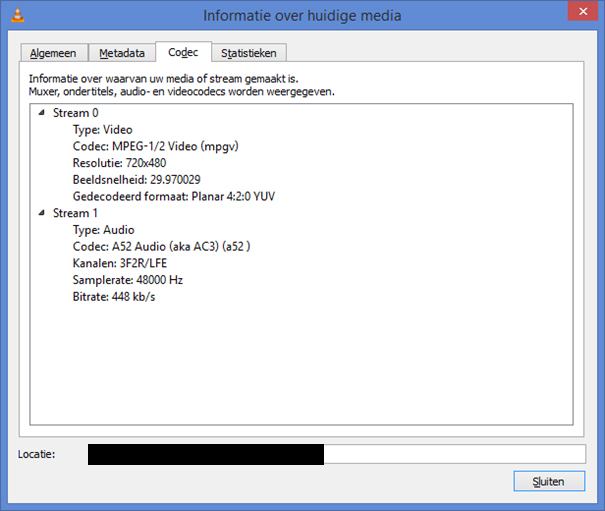This screenshot has width=605, height=511.
Task: Show the Statistieken tab
Action: tap(249, 53)
